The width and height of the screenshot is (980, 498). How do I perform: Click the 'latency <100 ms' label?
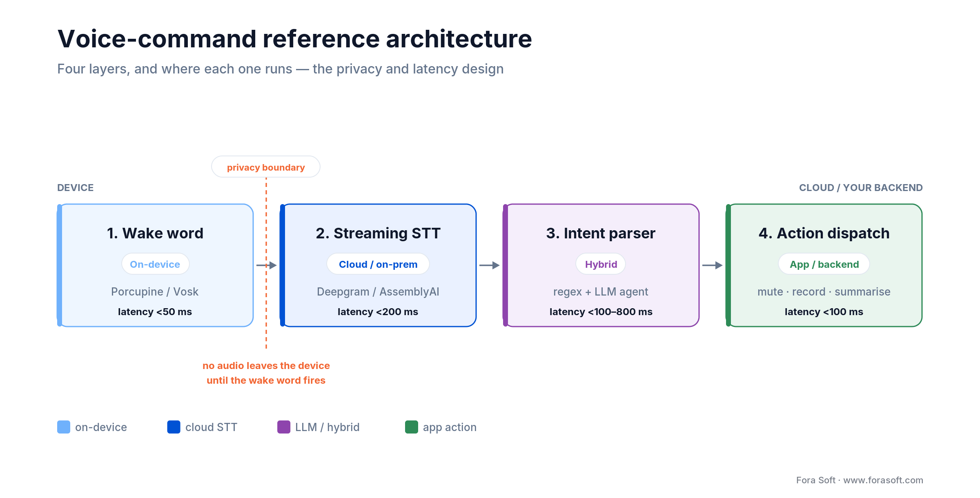(824, 311)
